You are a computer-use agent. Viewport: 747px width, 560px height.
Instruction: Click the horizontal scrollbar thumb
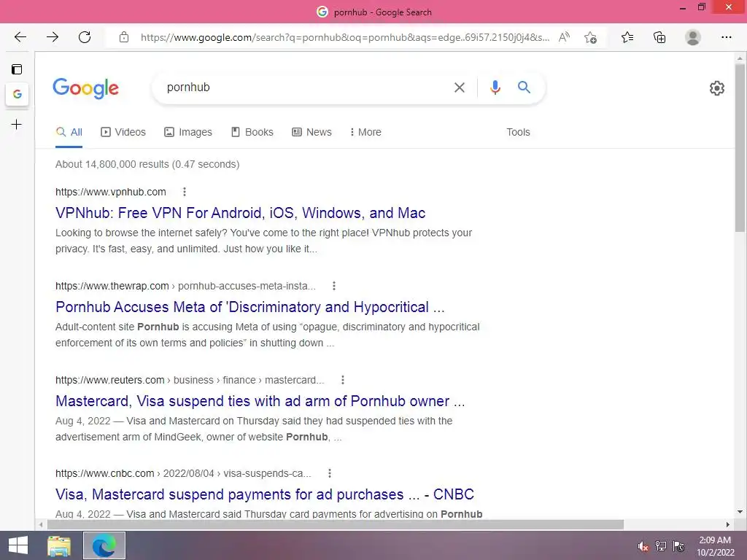point(335,524)
